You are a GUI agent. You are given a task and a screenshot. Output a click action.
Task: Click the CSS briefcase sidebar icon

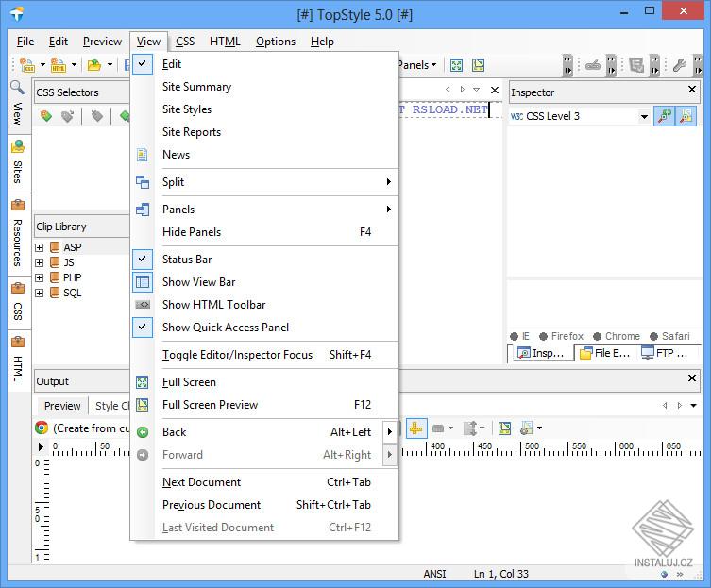click(x=18, y=288)
